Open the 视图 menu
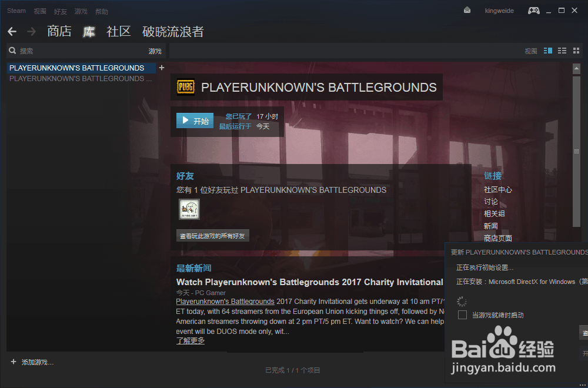This screenshot has width=588, height=388. coord(40,11)
